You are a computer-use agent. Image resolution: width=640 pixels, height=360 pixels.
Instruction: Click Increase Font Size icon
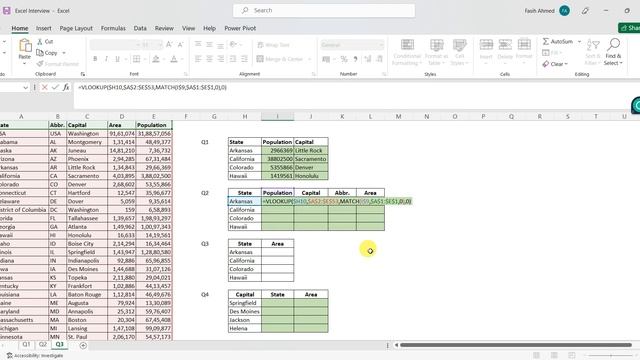click(x=169, y=44)
